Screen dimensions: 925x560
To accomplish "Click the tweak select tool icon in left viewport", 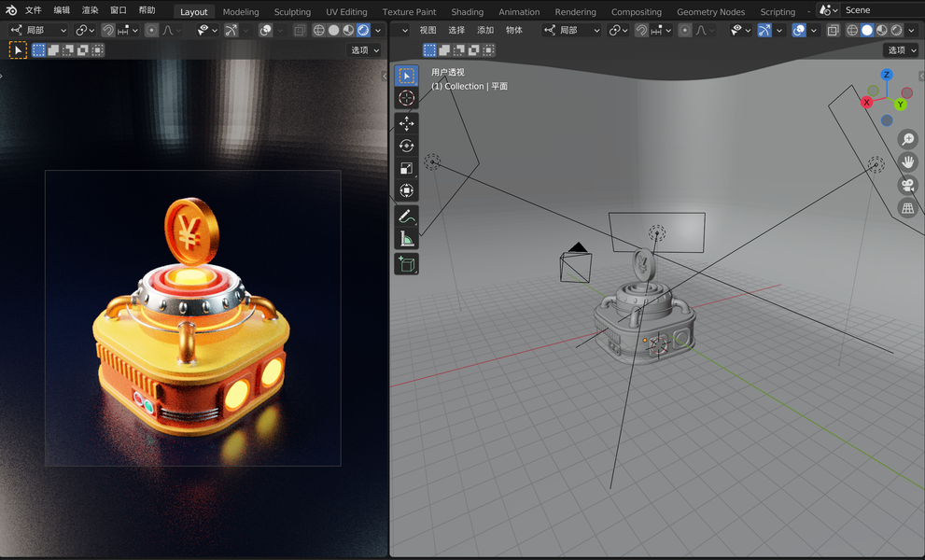I will [18, 50].
